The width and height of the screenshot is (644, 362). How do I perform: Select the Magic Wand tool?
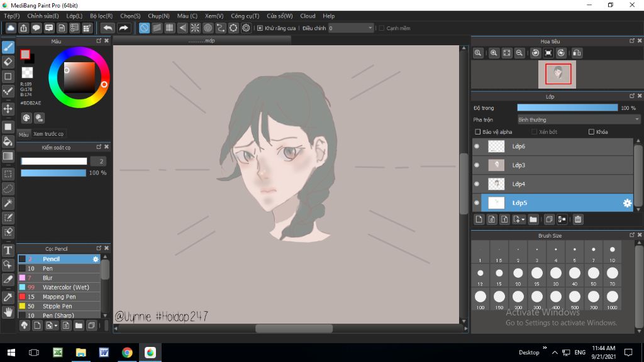pyautogui.click(x=8, y=203)
